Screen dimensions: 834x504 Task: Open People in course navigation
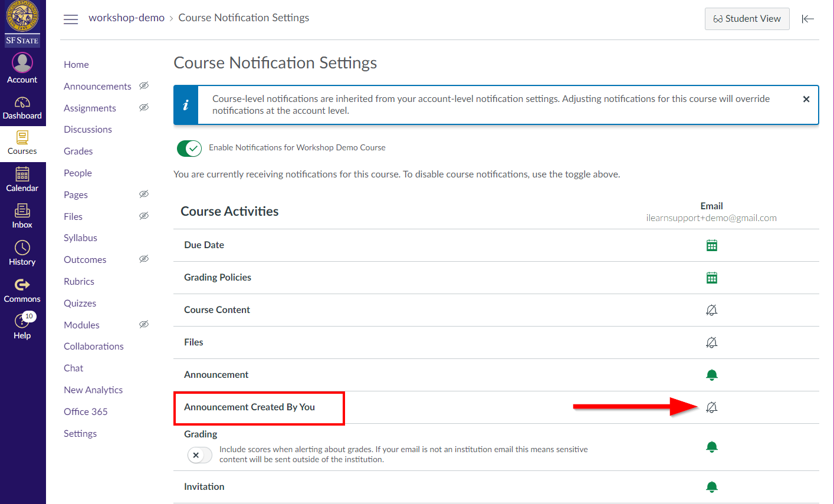click(78, 173)
